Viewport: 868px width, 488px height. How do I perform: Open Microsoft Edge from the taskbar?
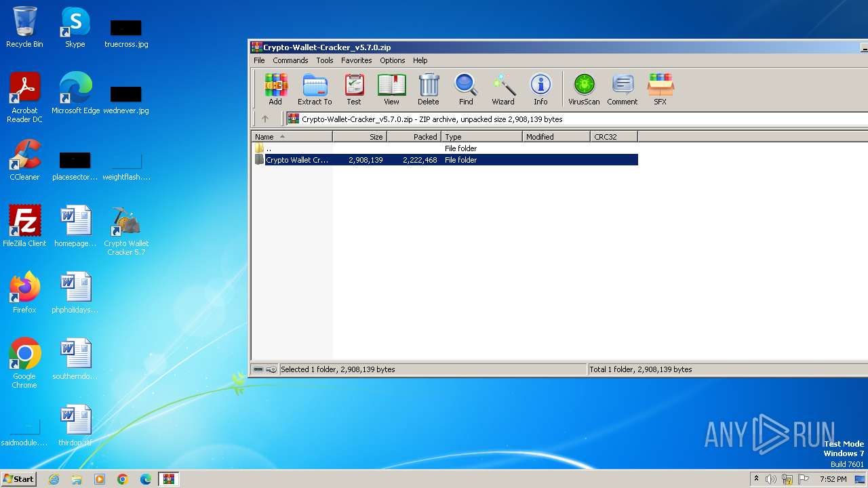146,479
